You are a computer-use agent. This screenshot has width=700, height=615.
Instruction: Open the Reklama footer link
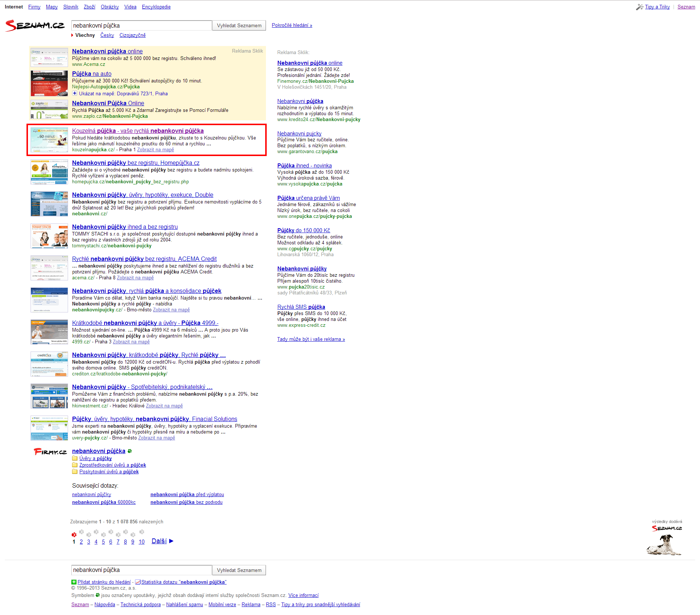click(251, 605)
